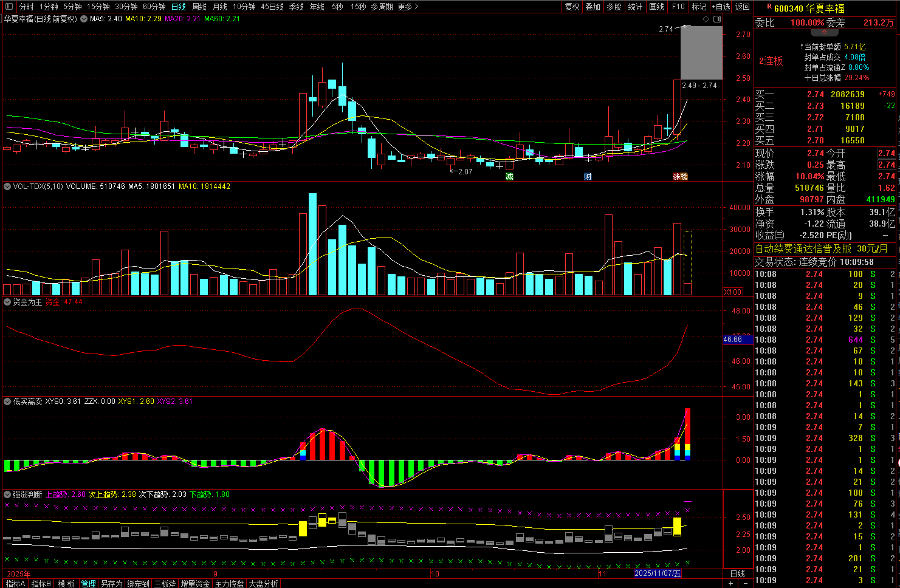
Task: Click the diamond icon above the chart
Action: 706,19
